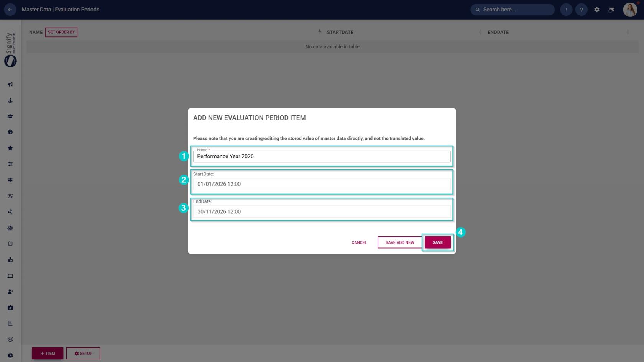
Task: Click the Master Data | Evaluation Periods title
Action: (x=61, y=10)
